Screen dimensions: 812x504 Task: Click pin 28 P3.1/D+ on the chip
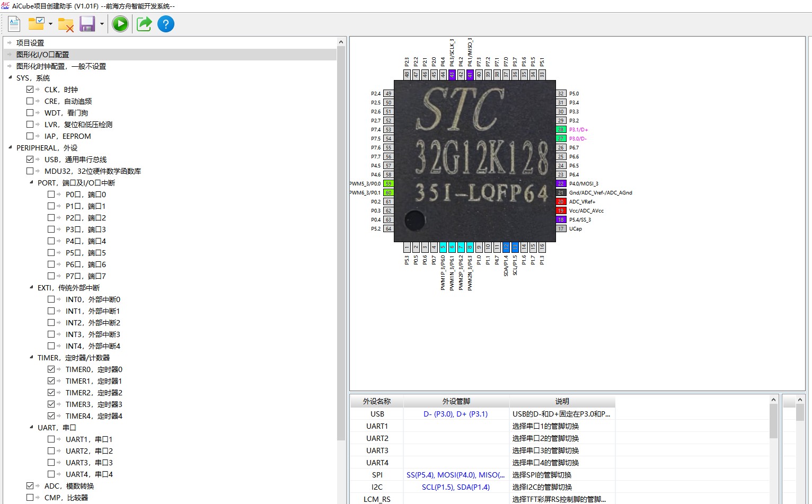point(561,130)
